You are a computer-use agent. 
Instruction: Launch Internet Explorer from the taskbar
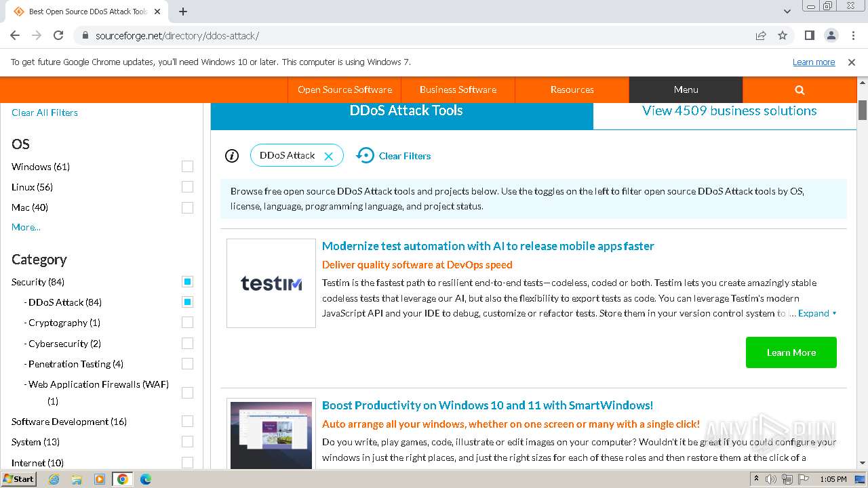click(x=54, y=479)
